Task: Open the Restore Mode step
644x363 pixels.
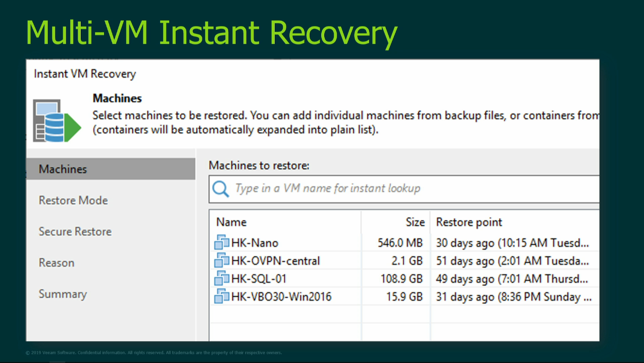Action: coord(73,200)
